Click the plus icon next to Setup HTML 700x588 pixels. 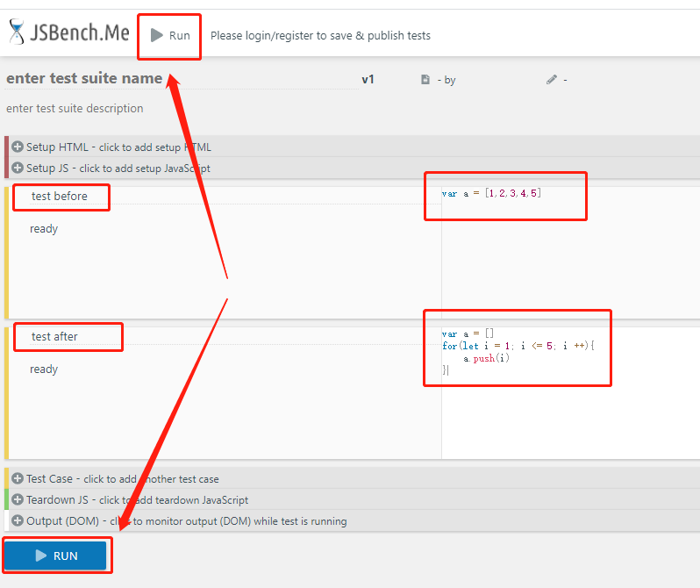[18, 147]
